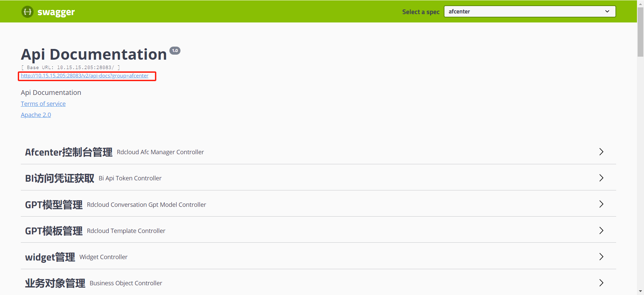Viewport: 644px width, 295px height.
Task: Click the 1.0 version badge
Action: (x=175, y=51)
